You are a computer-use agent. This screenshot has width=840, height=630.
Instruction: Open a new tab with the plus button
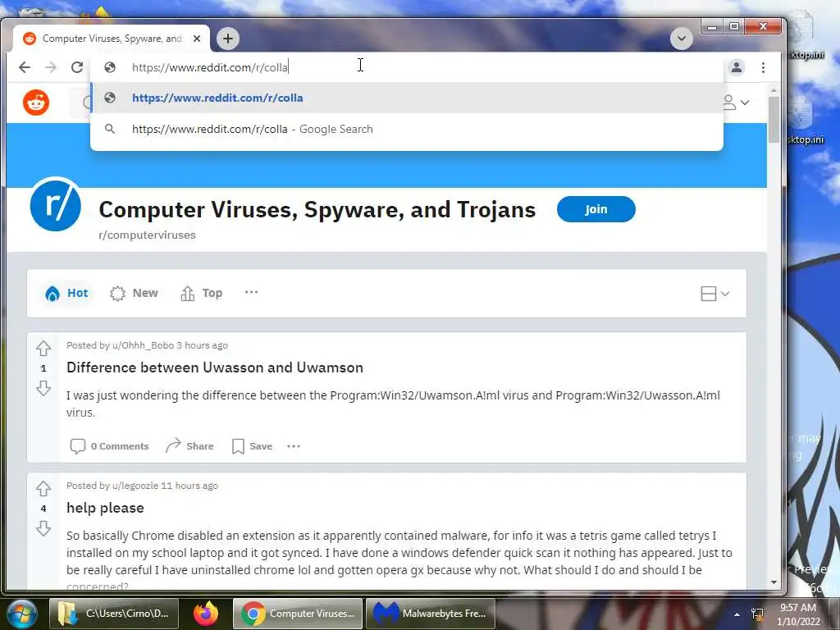[228, 39]
